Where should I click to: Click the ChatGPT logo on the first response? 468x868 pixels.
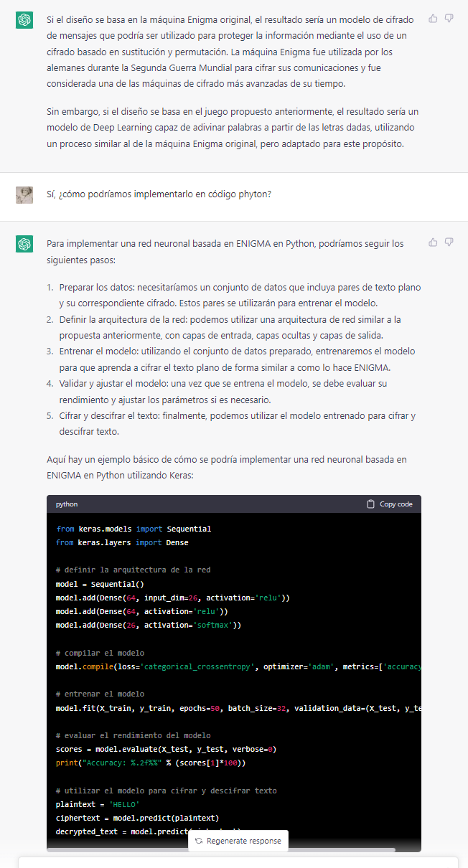click(x=24, y=20)
